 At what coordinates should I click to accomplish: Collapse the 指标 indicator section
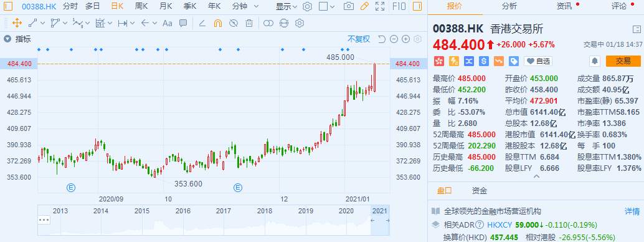pos(7,39)
